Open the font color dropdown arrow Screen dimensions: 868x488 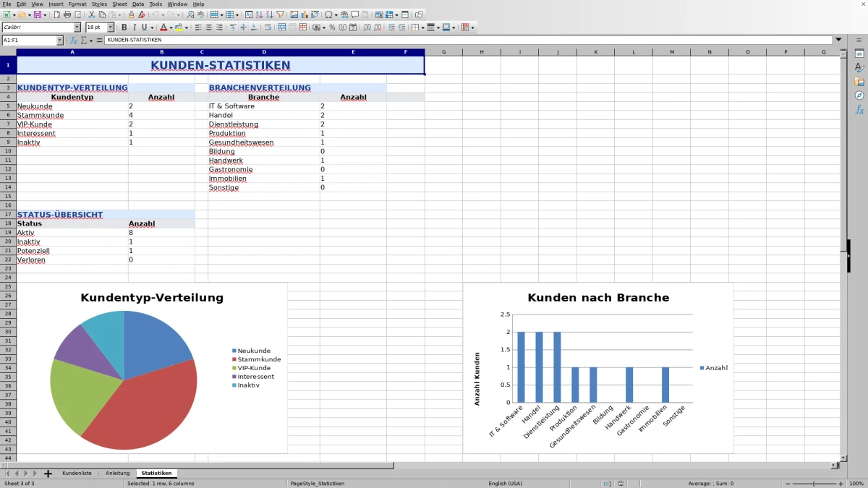171,27
